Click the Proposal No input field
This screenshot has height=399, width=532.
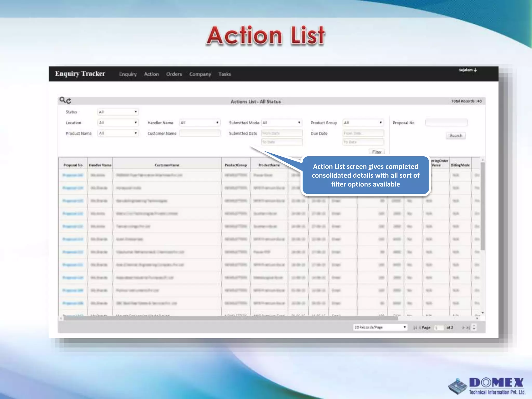[x=446, y=122]
